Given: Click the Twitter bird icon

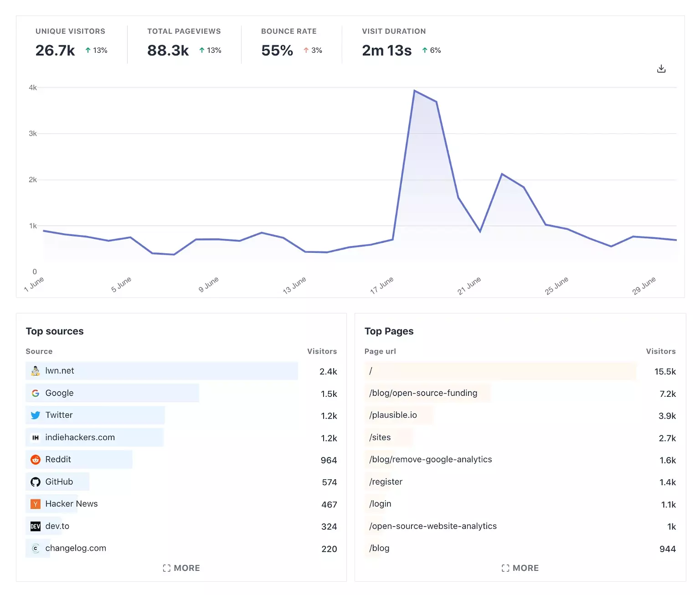Looking at the screenshot, I should point(36,415).
